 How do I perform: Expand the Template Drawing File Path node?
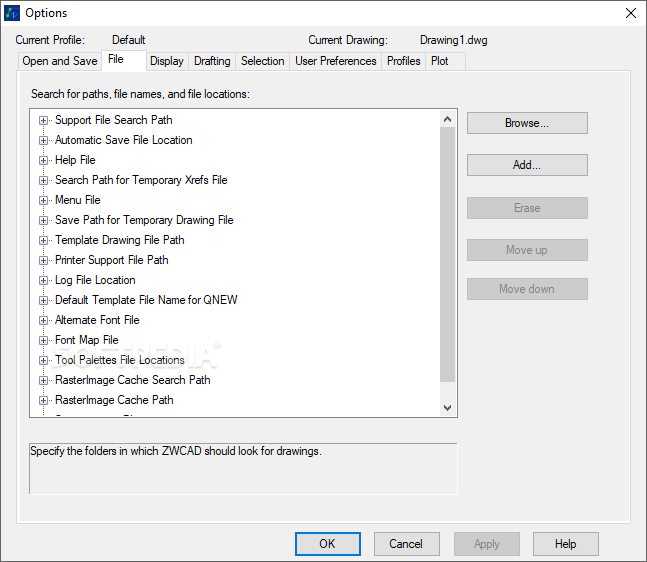coord(43,241)
